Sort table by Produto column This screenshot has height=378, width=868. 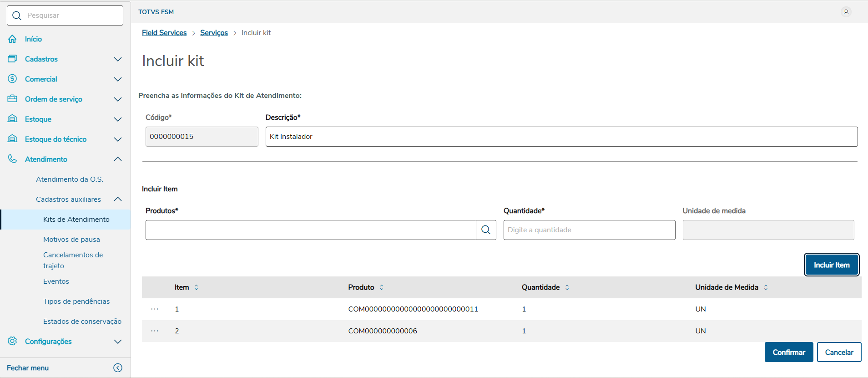[x=382, y=287]
